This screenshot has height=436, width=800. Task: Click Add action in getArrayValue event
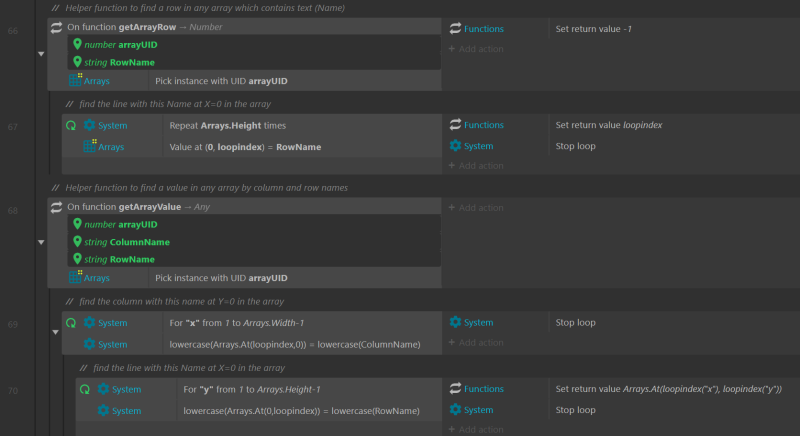476,208
